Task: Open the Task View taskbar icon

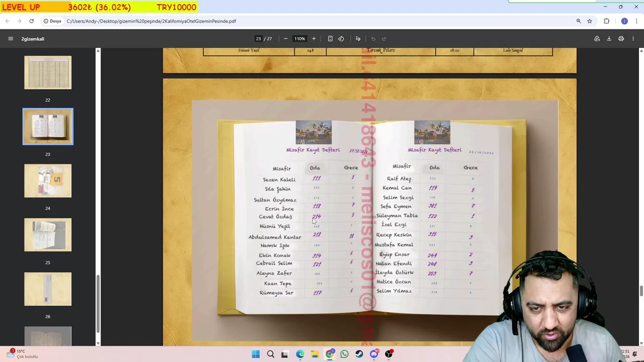Action: (285, 354)
